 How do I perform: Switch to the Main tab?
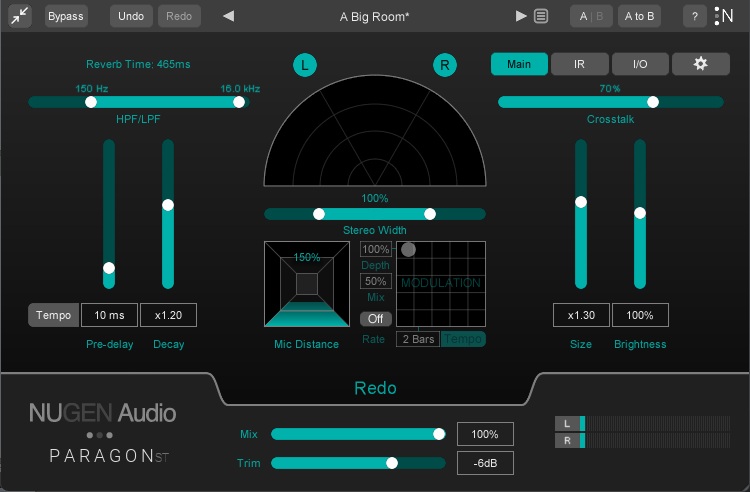click(x=519, y=64)
